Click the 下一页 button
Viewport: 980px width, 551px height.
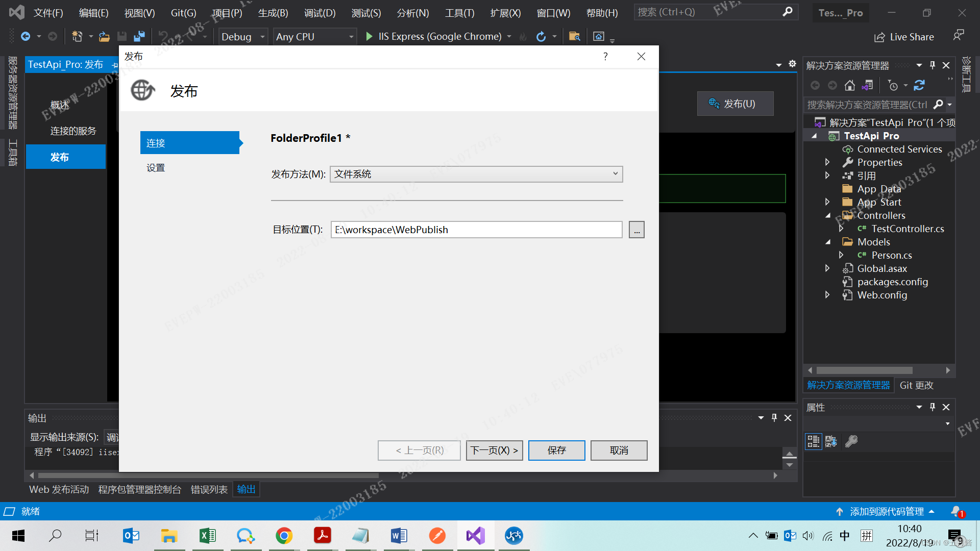point(494,450)
